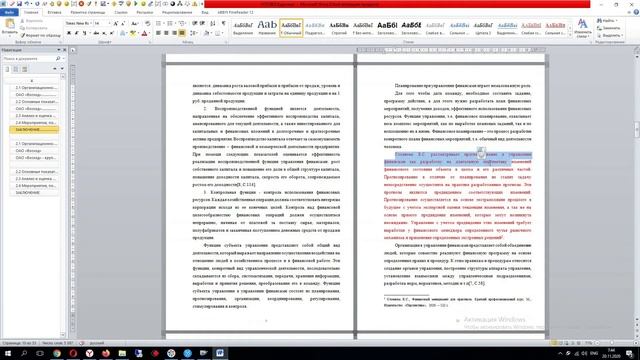Toggle Subscript formatting

[x=104, y=33]
